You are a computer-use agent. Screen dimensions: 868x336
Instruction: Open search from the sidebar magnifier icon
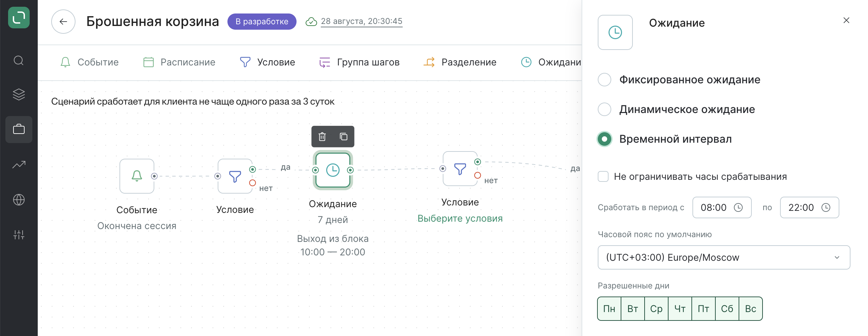click(19, 60)
